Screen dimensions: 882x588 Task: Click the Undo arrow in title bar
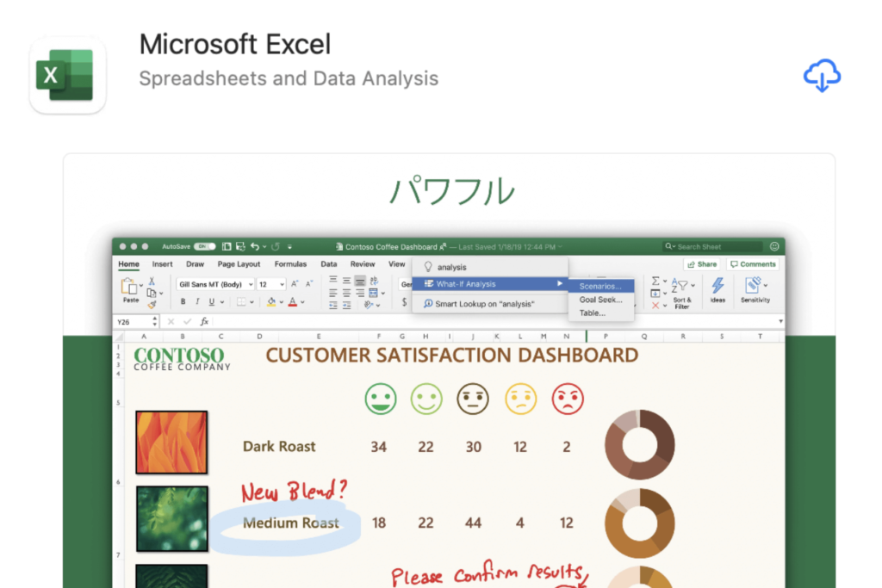coord(256,246)
